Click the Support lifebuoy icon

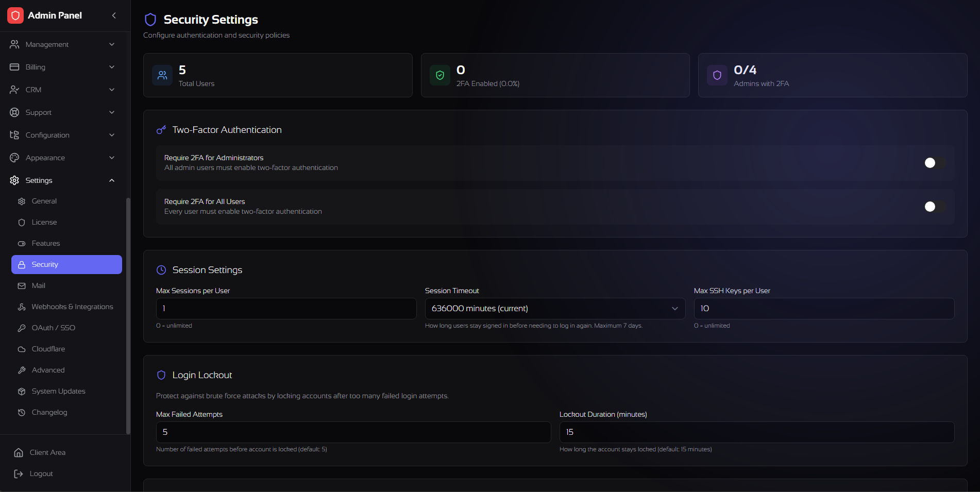coord(14,112)
